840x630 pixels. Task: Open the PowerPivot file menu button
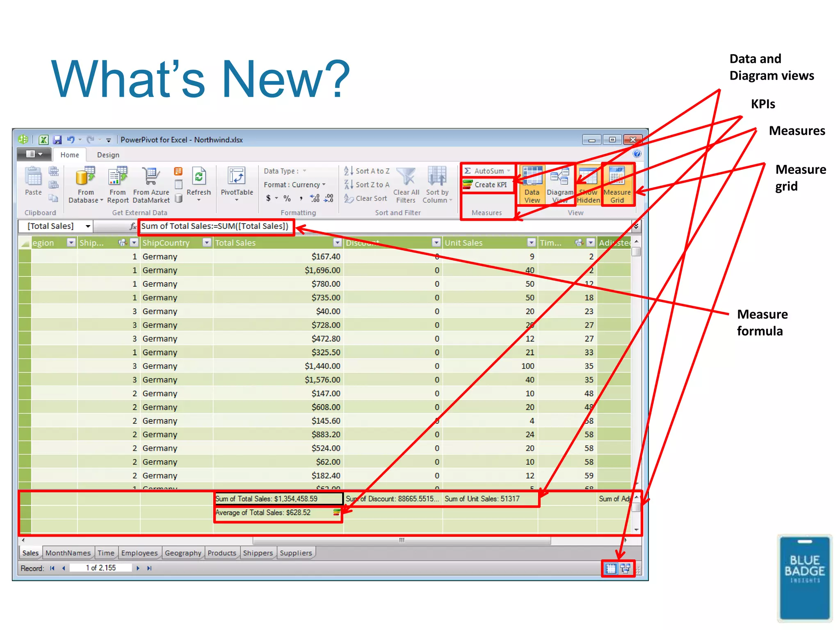(34, 154)
